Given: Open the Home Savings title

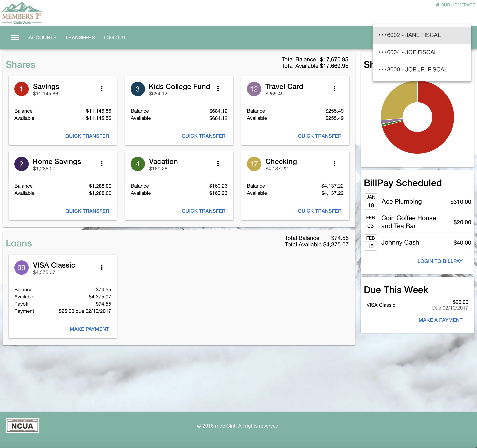Looking at the screenshot, I should [57, 162].
